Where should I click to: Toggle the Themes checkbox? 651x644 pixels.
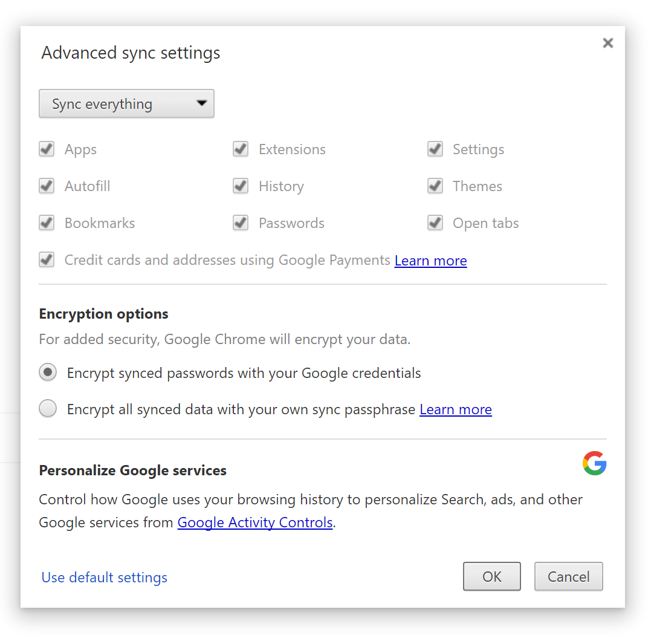pos(435,186)
